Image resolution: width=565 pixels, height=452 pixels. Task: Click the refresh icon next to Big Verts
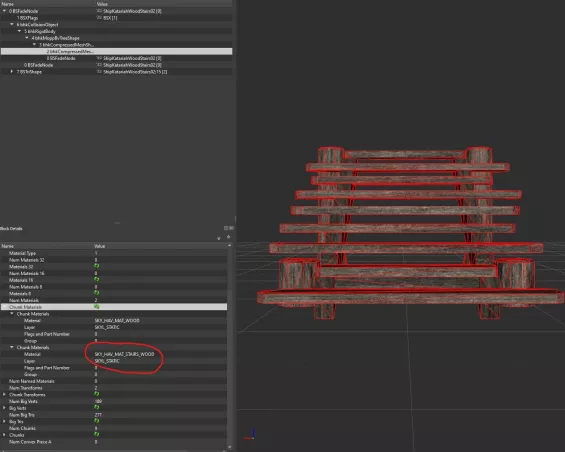tap(97, 407)
